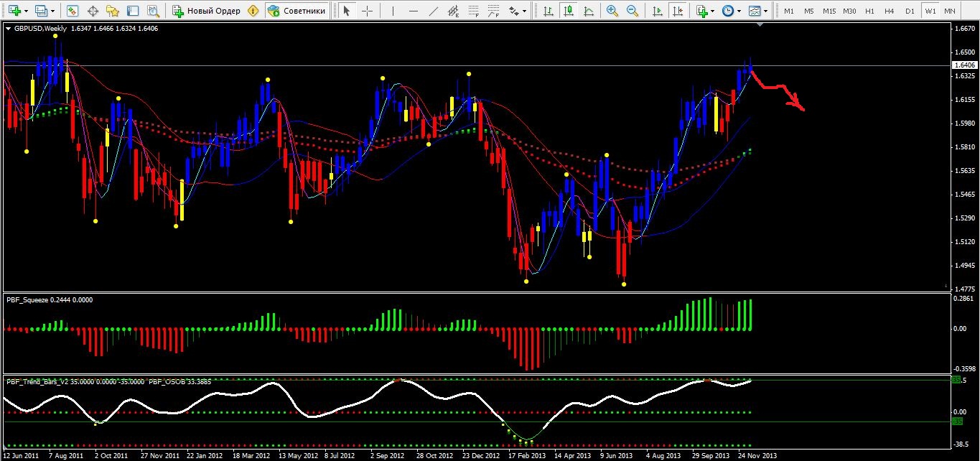Expand the Profiles dropdown arrow
This screenshot has width=980, height=461.
tap(53, 11)
